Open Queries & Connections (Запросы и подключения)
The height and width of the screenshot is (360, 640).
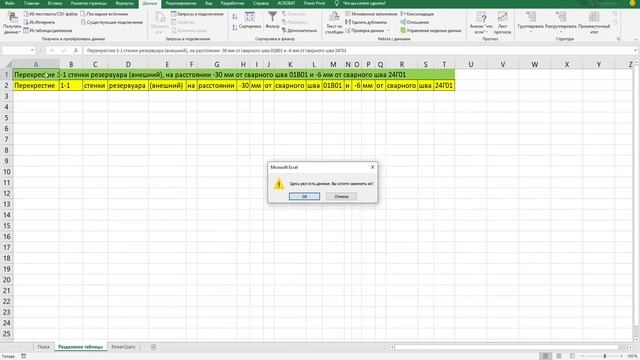pyautogui.click(x=197, y=14)
